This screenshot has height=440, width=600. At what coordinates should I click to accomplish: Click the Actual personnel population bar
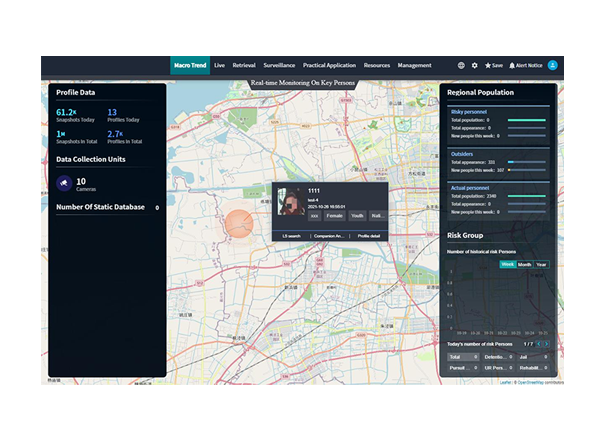[527, 196]
